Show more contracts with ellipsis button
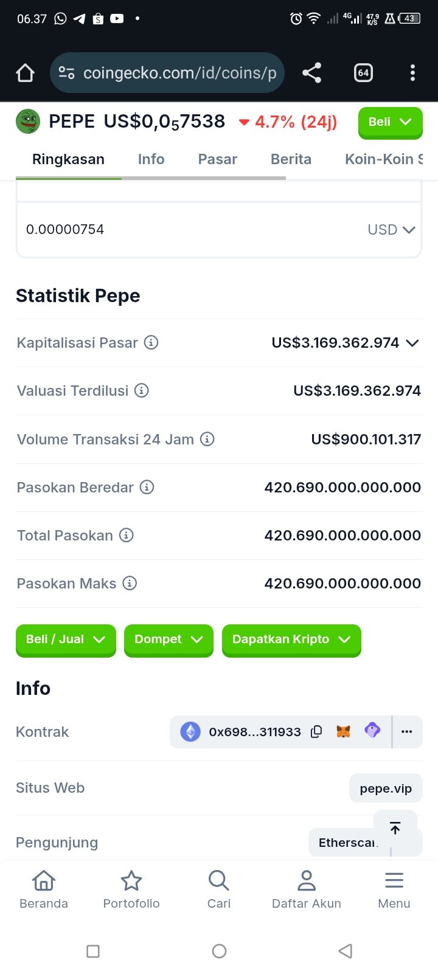Image resolution: width=438 pixels, height=980 pixels. (407, 731)
